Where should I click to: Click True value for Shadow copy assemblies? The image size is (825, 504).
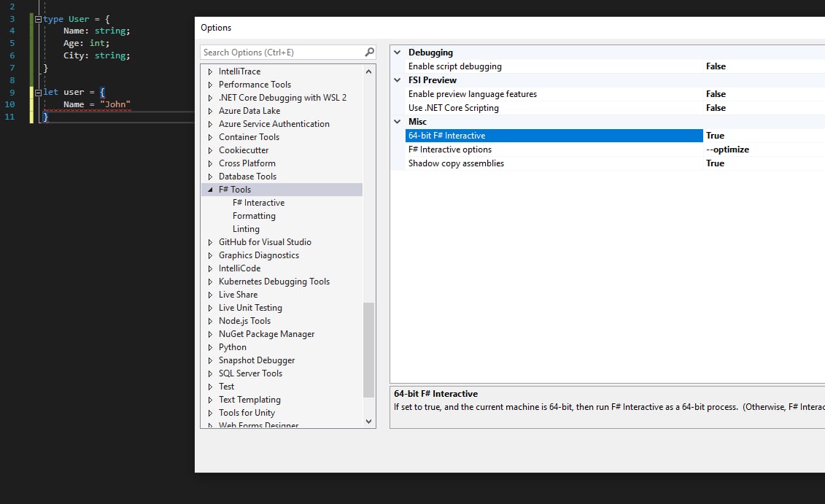(715, 163)
